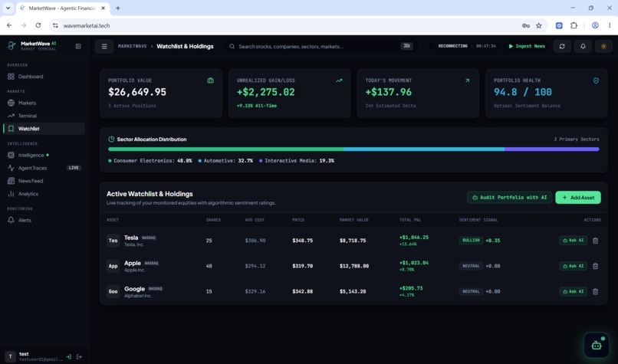Click MARKETWAVE breadcrumb link

[133, 46]
